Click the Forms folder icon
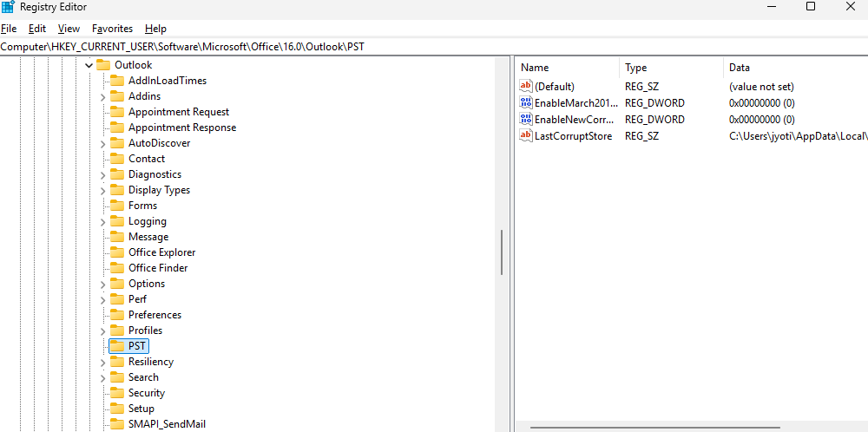Image resolution: width=868 pixels, height=432 pixels. coord(117,206)
